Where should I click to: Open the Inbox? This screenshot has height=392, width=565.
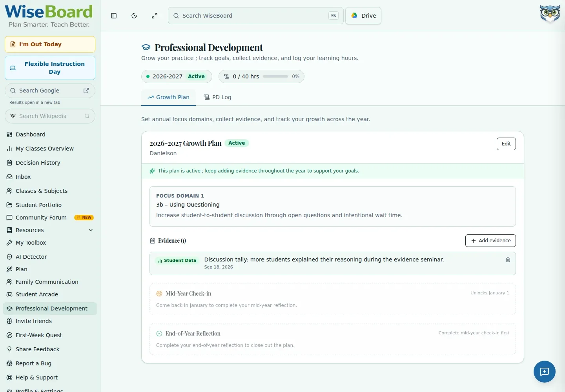pos(50,177)
